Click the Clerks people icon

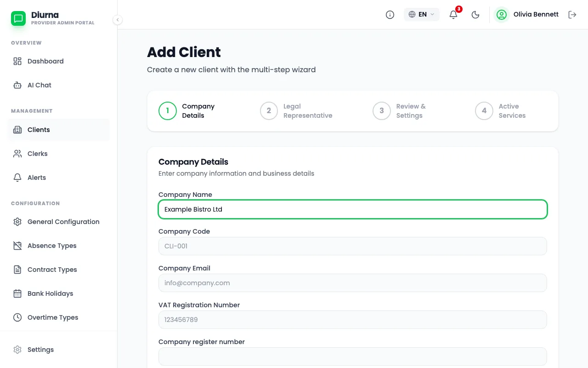(x=17, y=154)
